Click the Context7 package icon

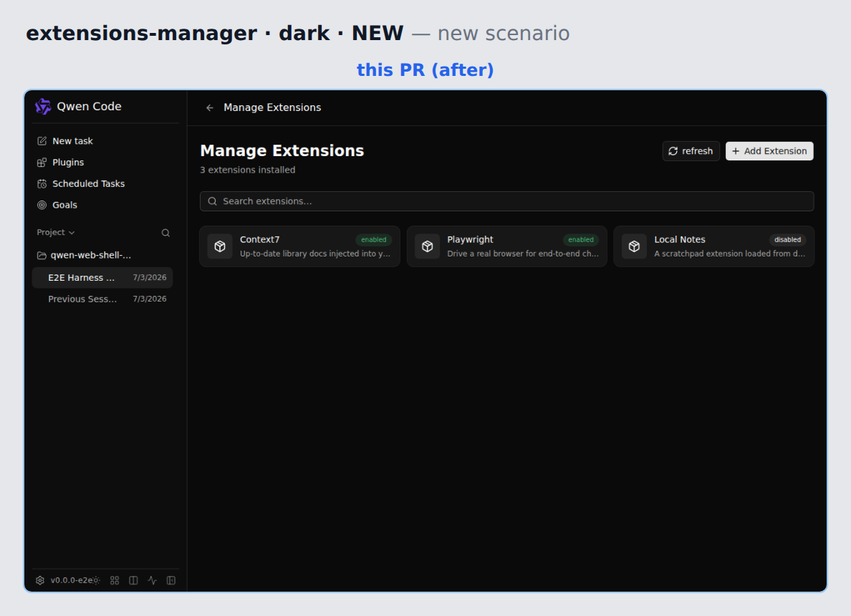(220, 246)
